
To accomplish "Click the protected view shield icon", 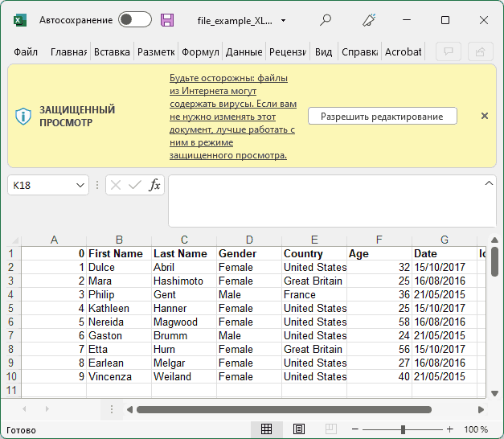I will 23,116.
